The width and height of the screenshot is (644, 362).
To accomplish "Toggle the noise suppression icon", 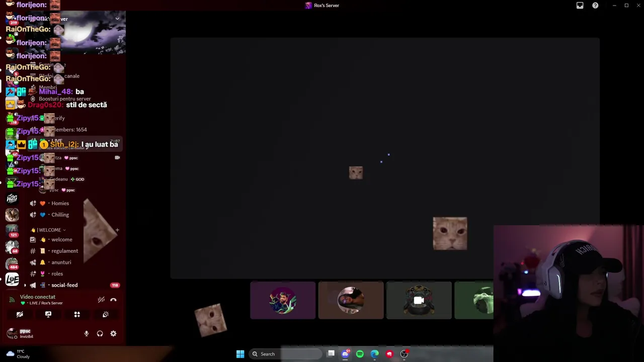I will [x=101, y=300].
